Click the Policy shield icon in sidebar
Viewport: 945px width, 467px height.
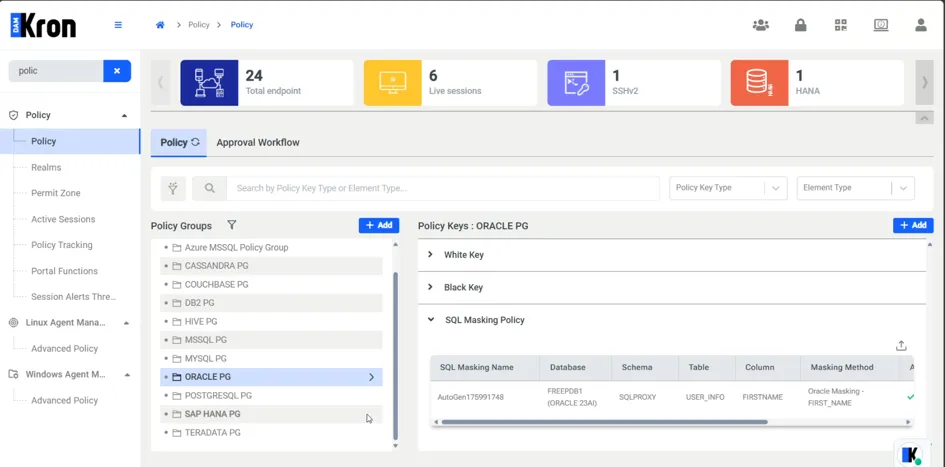point(13,115)
